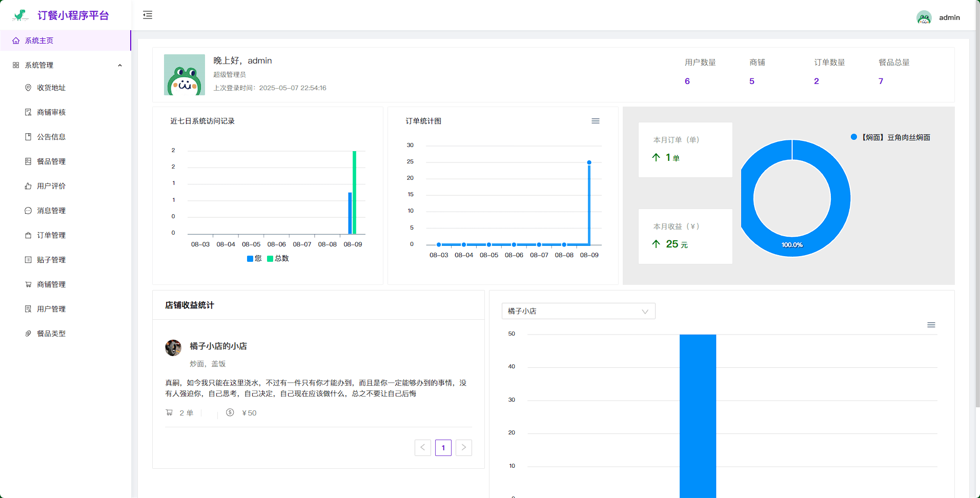Image resolution: width=980 pixels, height=498 pixels.
Task: Go to next page in shop list
Action: [x=463, y=447]
